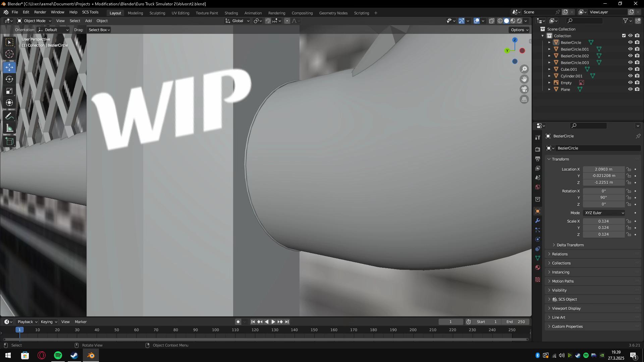Image resolution: width=644 pixels, height=362 pixels.
Task: Open the rotation Mode XYZ Euler dropdown
Action: tap(604, 213)
